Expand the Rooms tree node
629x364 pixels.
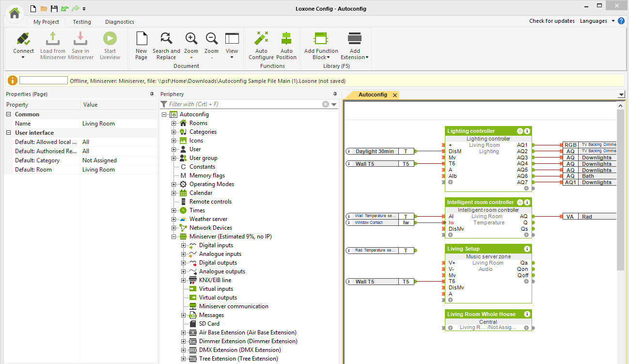[173, 123]
